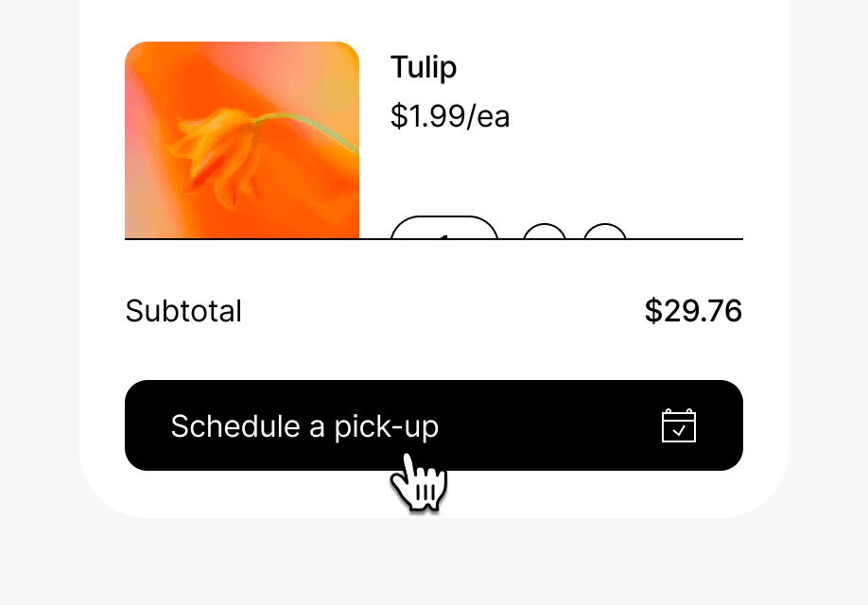The image size is (868, 605).
Task: Click the $29.76 subtotal amount
Action: 693,310
